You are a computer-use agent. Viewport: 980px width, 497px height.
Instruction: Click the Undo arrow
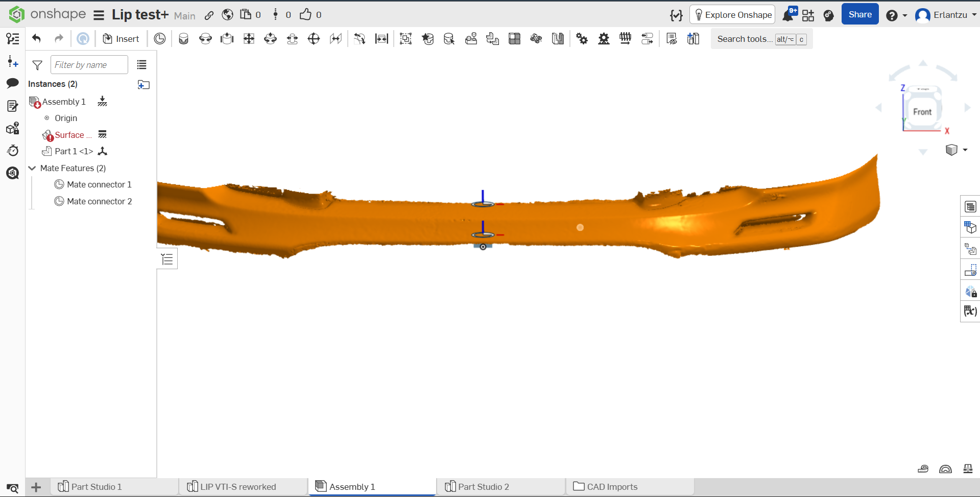coord(36,39)
